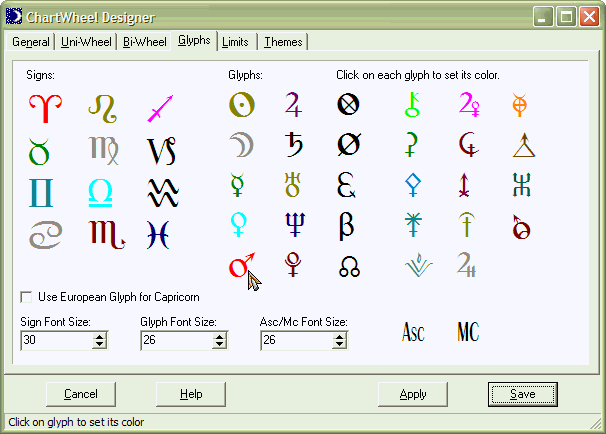Switch to the Limits tab

tap(235, 42)
